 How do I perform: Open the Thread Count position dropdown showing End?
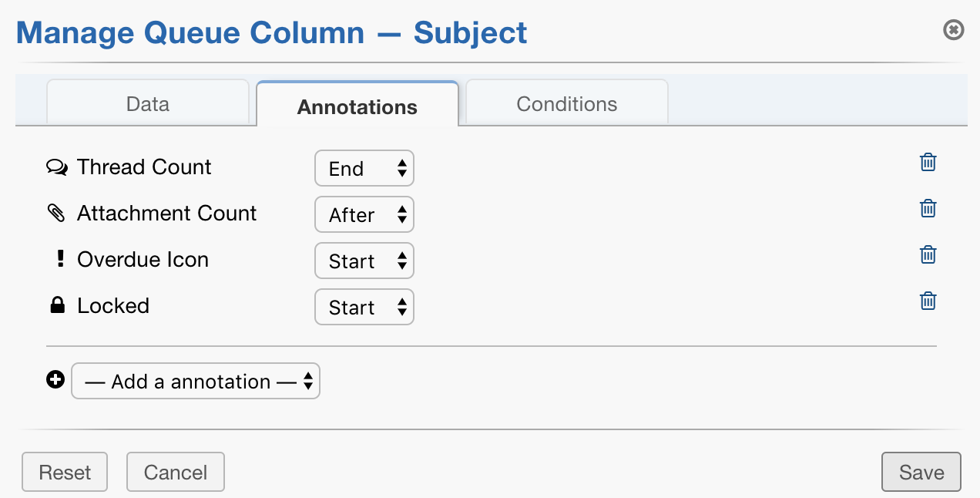tap(364, 167)
